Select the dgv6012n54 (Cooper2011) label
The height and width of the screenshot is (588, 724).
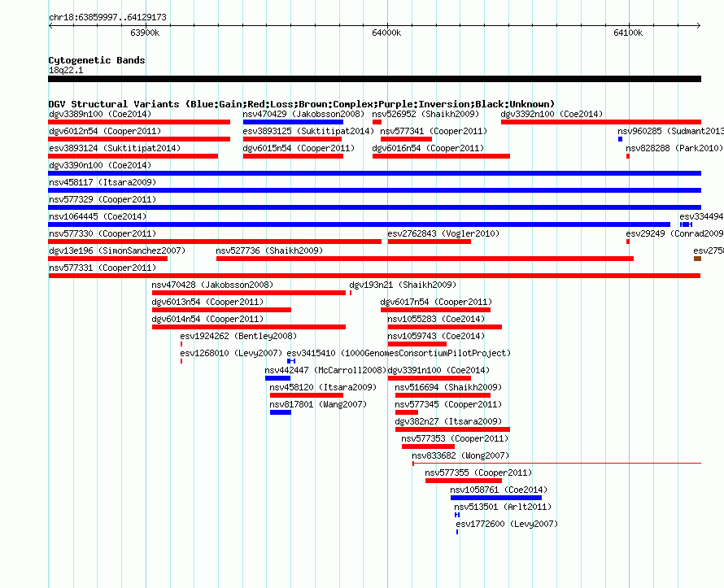pyautogui.click(x=105, y=131)
